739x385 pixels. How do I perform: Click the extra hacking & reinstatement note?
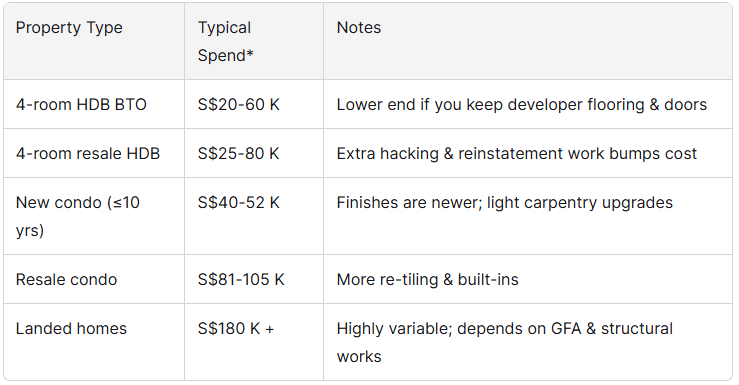[x=517, y=153]
